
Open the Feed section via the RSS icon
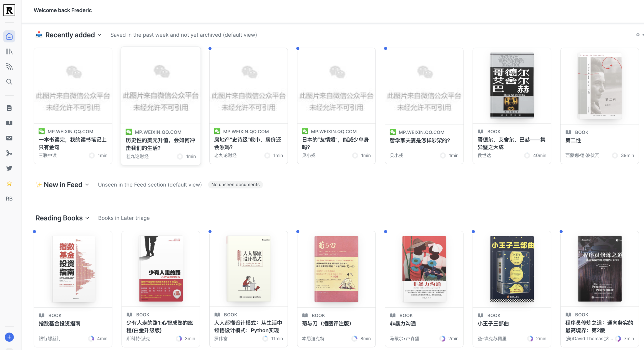click(9, 67)
